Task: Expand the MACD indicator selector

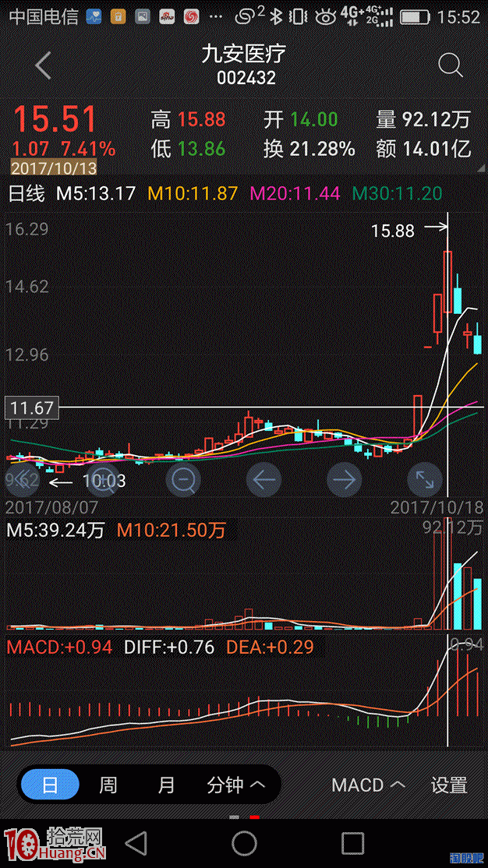Action: tap(369, 785)
